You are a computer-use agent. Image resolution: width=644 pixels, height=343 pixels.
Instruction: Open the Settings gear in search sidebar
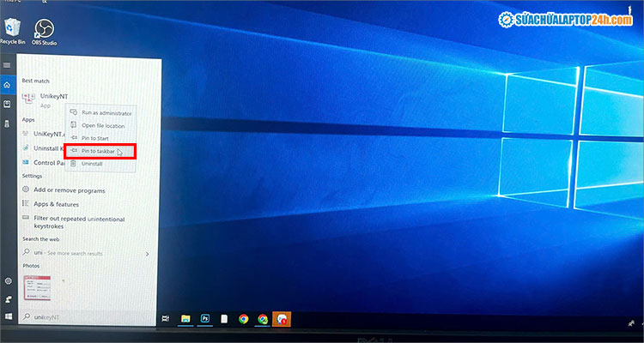point(8,281)
